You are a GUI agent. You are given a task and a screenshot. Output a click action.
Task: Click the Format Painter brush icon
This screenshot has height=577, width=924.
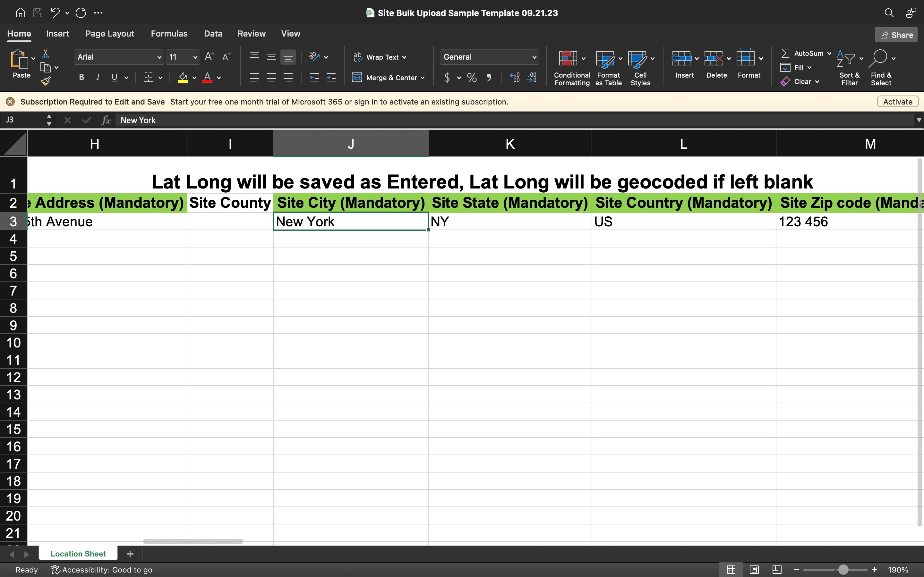[46, 81]
